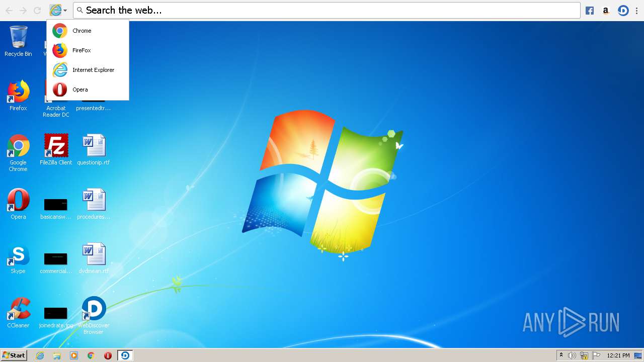Open the Facebook shortcut icon
The width and height of the screenshot is (644, 362).
(590, 11)
